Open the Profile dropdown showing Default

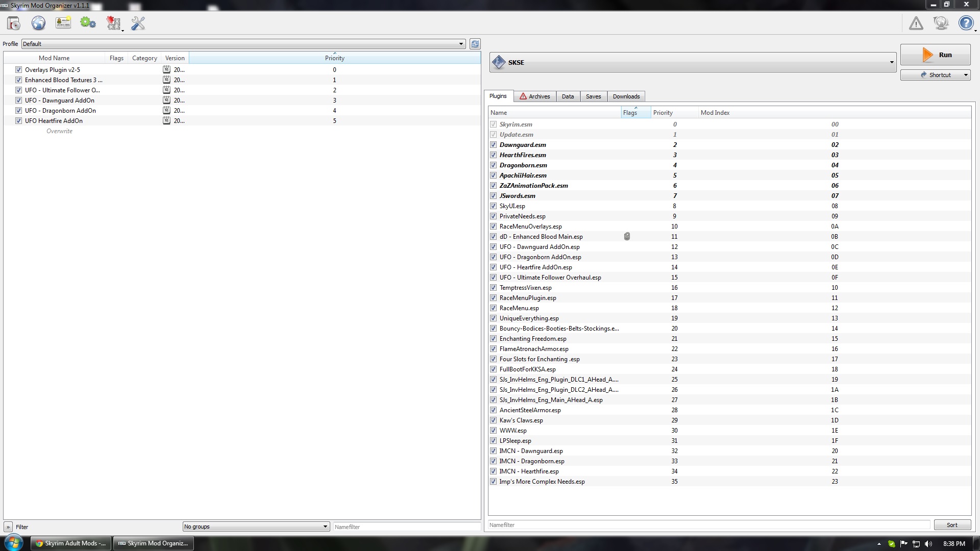coord(243,44)
